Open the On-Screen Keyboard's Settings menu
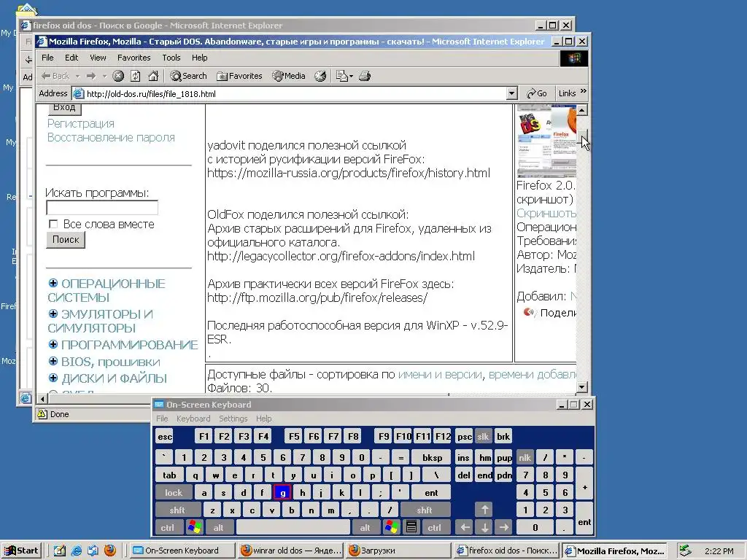Image resolution: width=747 pixels, height=560 pixels. pyautogui.click(x=233, y=419)
